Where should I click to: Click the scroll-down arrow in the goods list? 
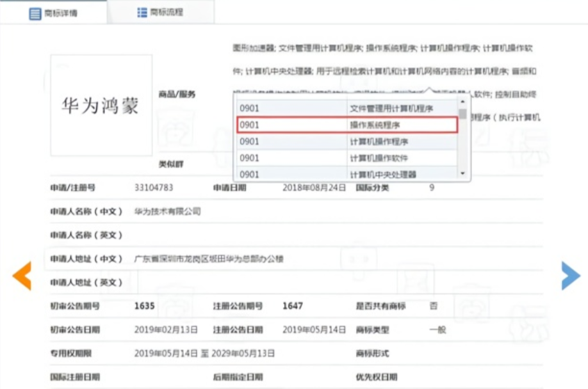[462, 173]
